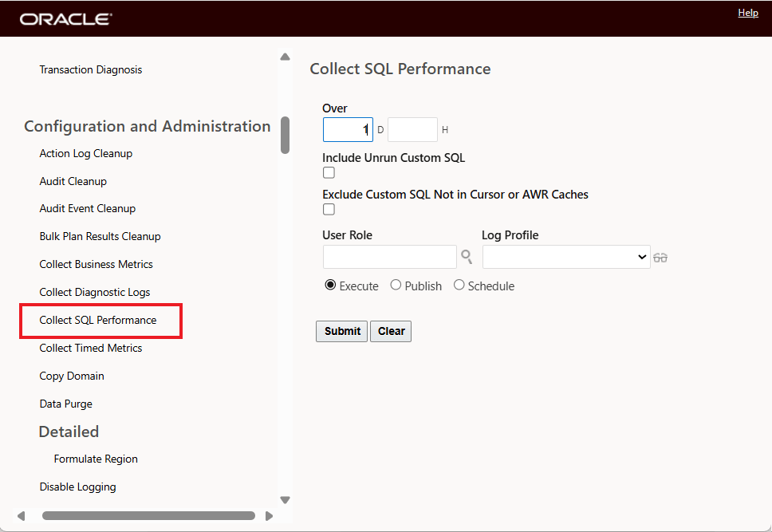Screen dimensions: 772x532
Task: Click the days input field under Over
Action: pyautogui.click(x=348, y=128)
